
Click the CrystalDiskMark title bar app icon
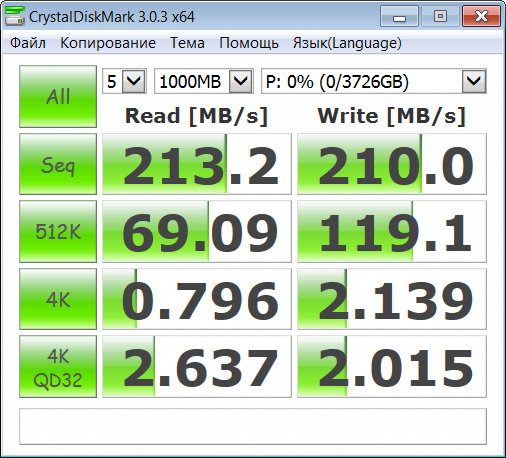[15, 16]
